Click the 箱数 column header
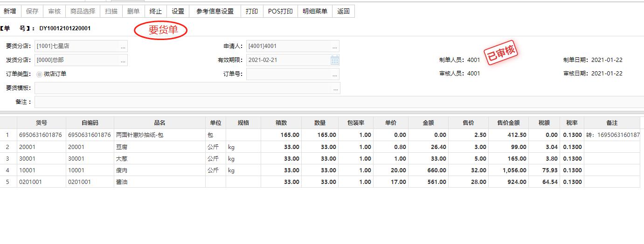Screen dimensions: 644x244 [281, 123]
